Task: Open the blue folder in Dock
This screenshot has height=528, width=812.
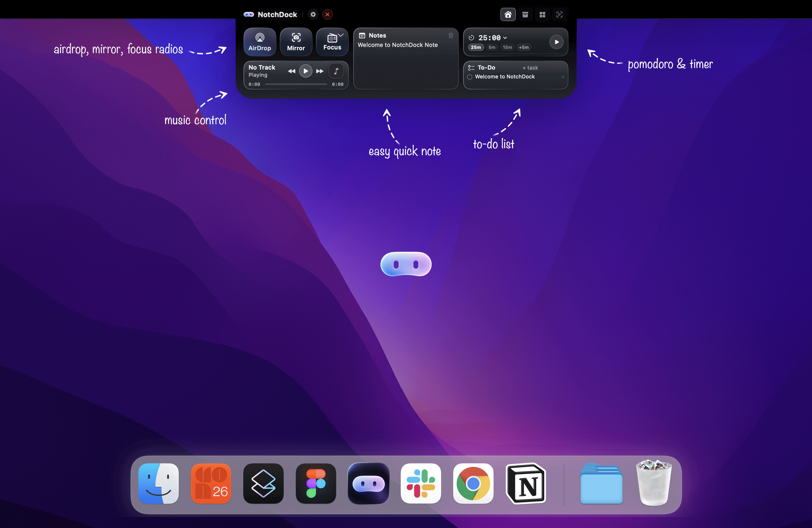Action: coord(601,483)
